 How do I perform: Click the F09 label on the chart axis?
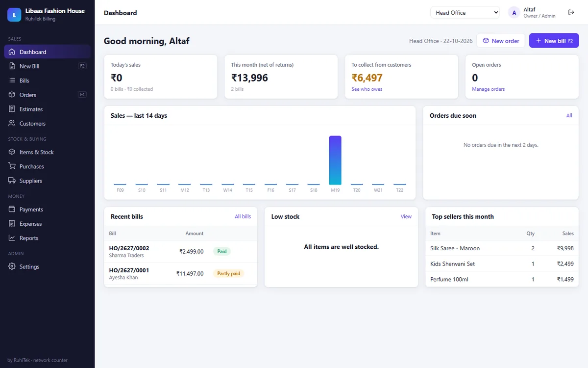coord(120,190)
